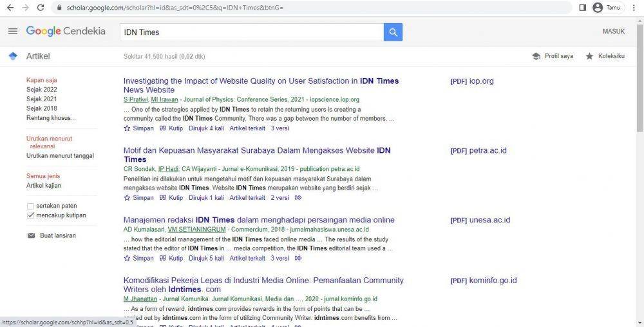Open the iop.org PDF link
Image resolution: width=644 pixels, height=327 pixels.
[x=472, y=81]
